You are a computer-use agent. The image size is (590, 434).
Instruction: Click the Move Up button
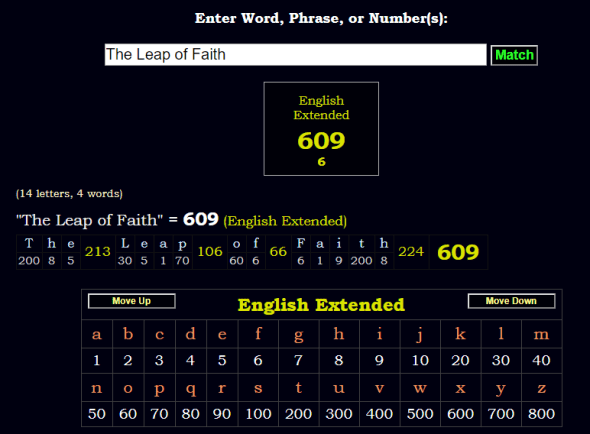(132, 301)
